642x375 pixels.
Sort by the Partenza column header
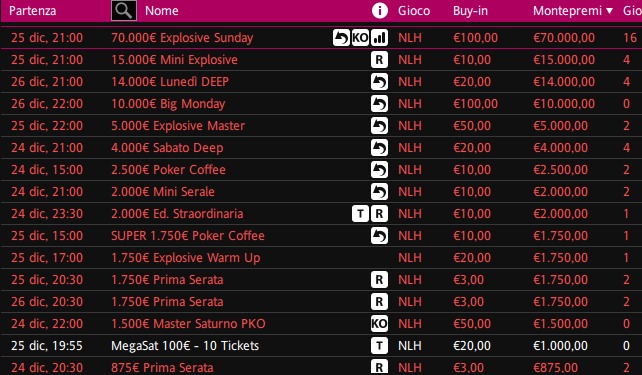pyautogui.click(x=32, y=11)
